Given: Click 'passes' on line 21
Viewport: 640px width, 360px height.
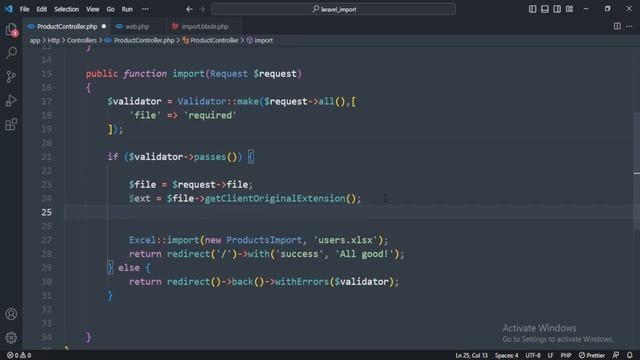Looking at the screenshot, I should click(x=210, y=157).
